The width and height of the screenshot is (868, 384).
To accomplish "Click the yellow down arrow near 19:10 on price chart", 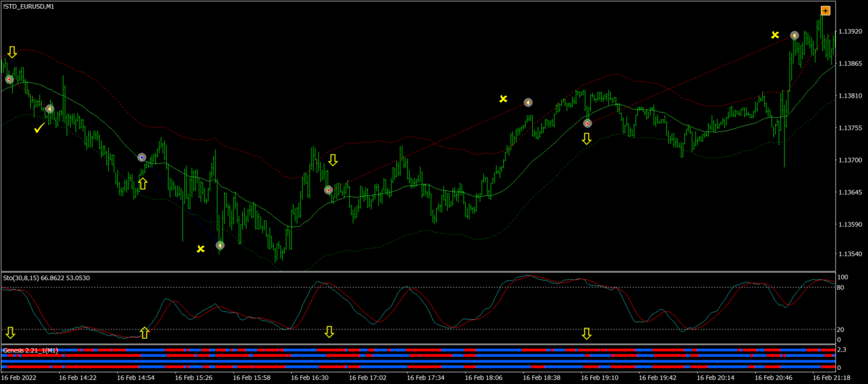I will tap(587, 139).
